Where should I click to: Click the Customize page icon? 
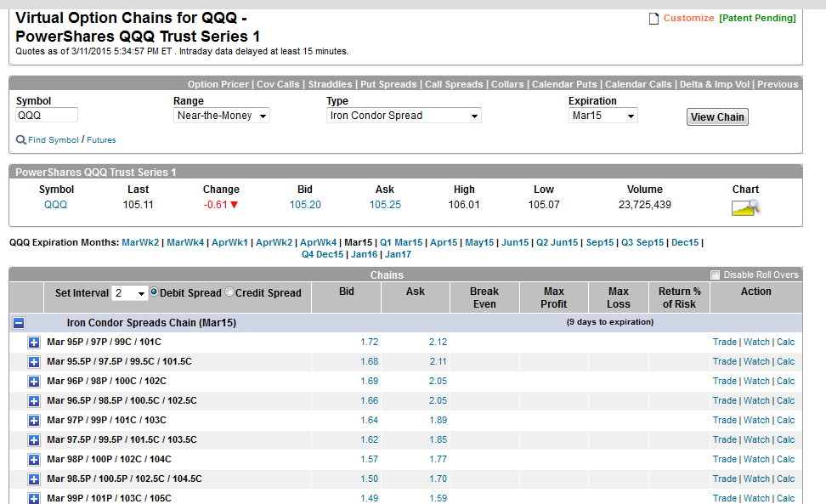pos(653,19)
